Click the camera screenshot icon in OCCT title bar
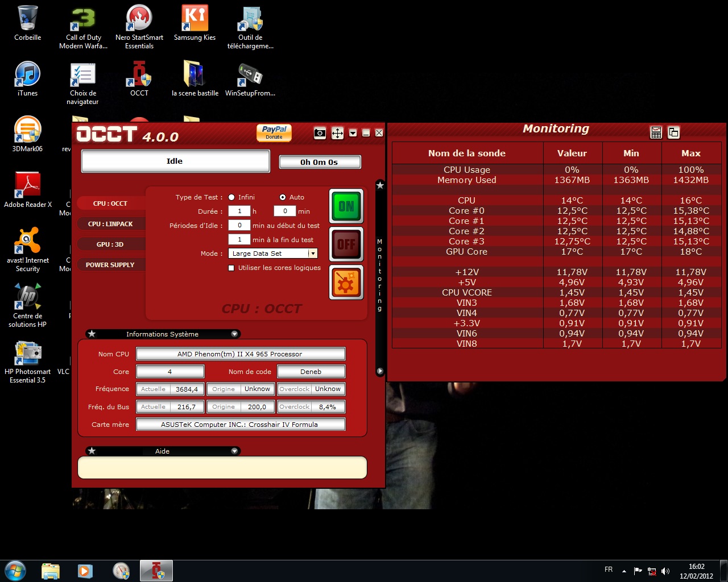 [320, 133]
